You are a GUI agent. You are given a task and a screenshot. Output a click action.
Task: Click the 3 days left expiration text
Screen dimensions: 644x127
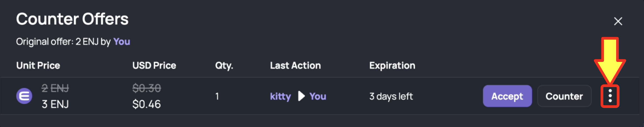[391, 96]
